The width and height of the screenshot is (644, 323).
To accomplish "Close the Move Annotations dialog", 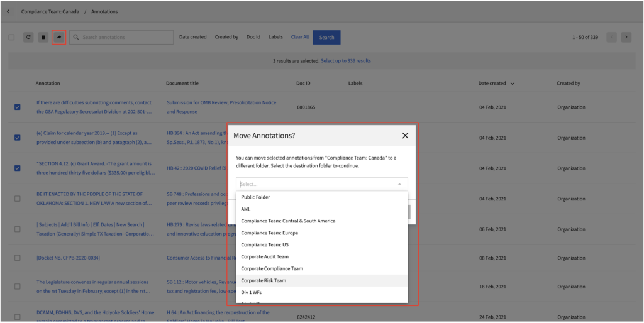I will [405, 136].
